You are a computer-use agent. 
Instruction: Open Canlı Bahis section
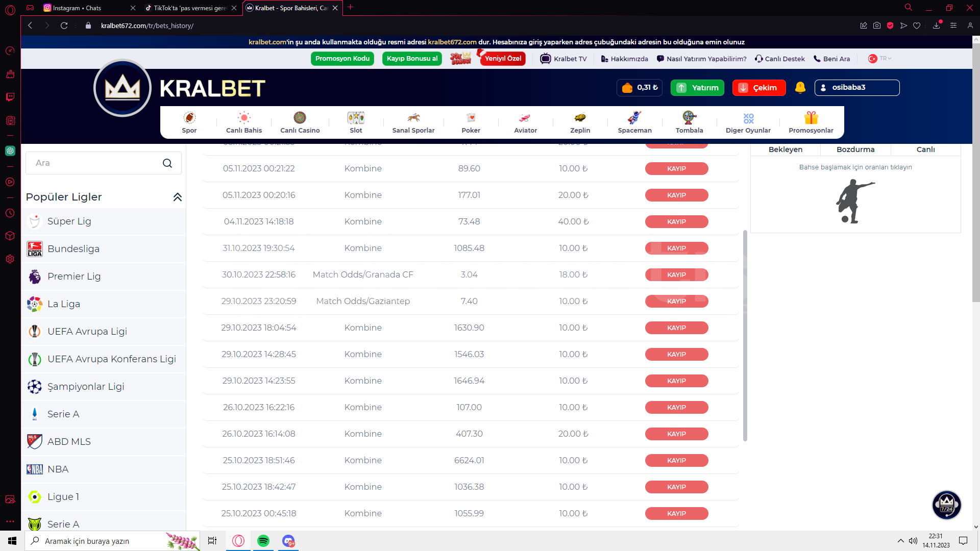(x=244, y=122)
